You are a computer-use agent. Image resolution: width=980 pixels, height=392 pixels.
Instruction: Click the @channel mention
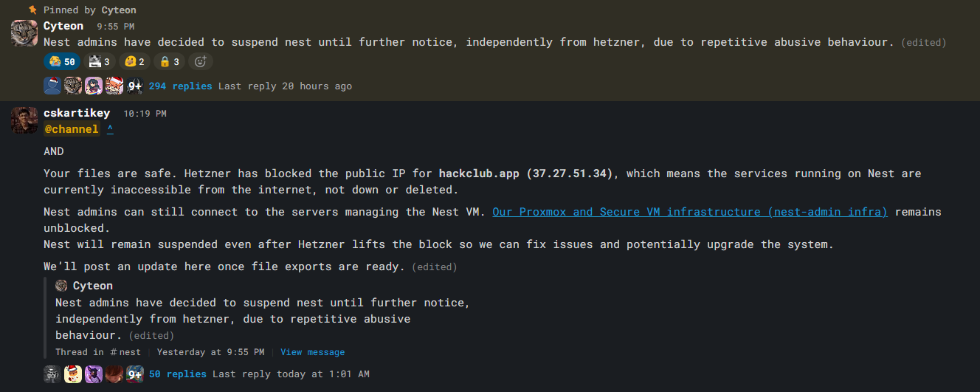(x=72, y=129)
